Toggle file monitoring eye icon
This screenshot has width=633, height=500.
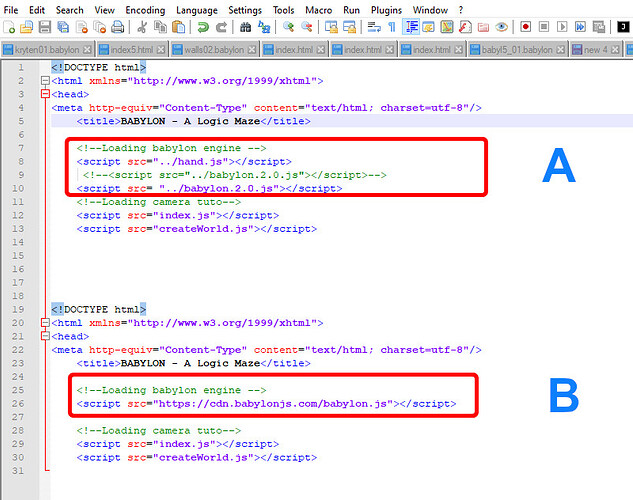501,27
